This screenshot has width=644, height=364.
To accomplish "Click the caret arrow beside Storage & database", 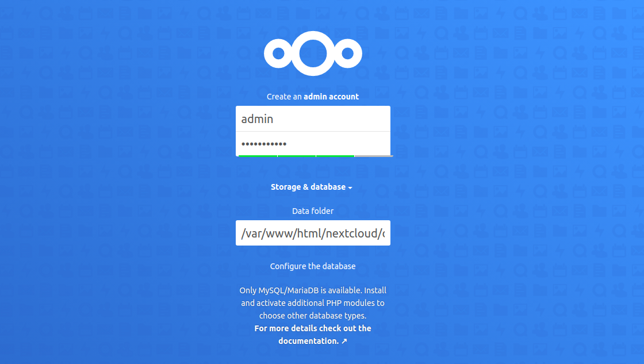I will [350, 188].
